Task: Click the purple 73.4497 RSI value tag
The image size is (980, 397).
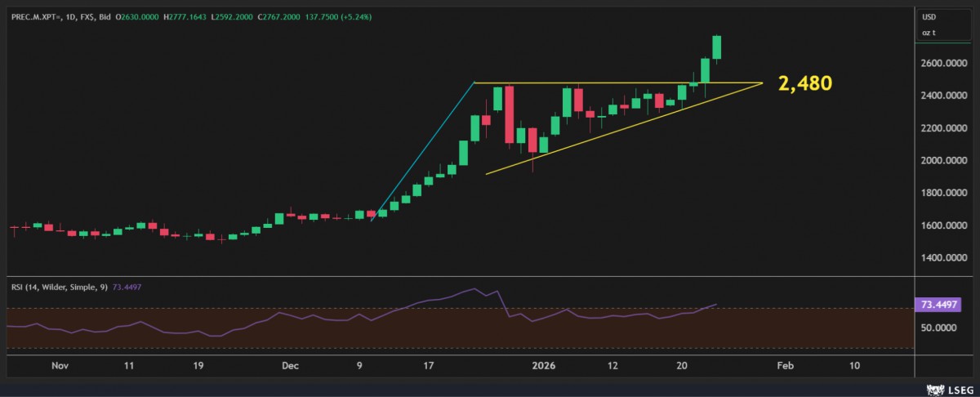Action: click(x=937, y=304)
